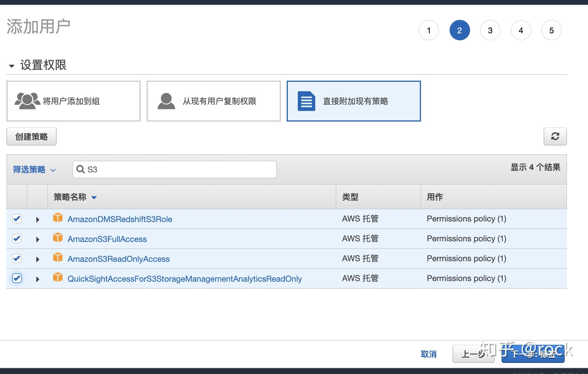The height and width of the screenshot is (374, 588).
Task: Click the 取消 cancel link
Action: coord(428,354)
